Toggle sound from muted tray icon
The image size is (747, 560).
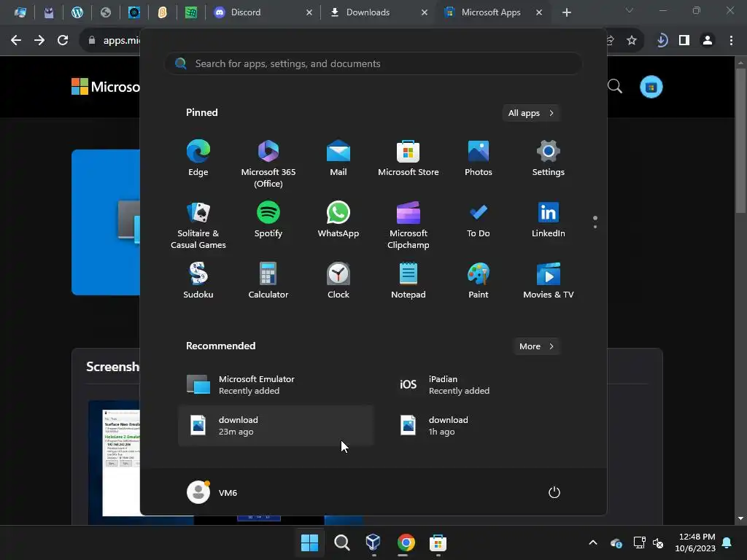658,542
